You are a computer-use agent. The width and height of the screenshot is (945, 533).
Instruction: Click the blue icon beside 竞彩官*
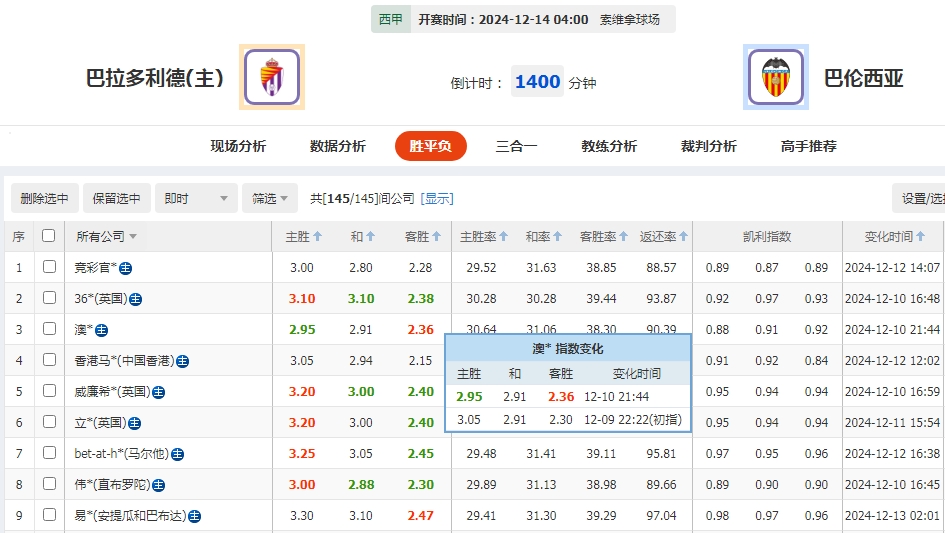(126, 268)
